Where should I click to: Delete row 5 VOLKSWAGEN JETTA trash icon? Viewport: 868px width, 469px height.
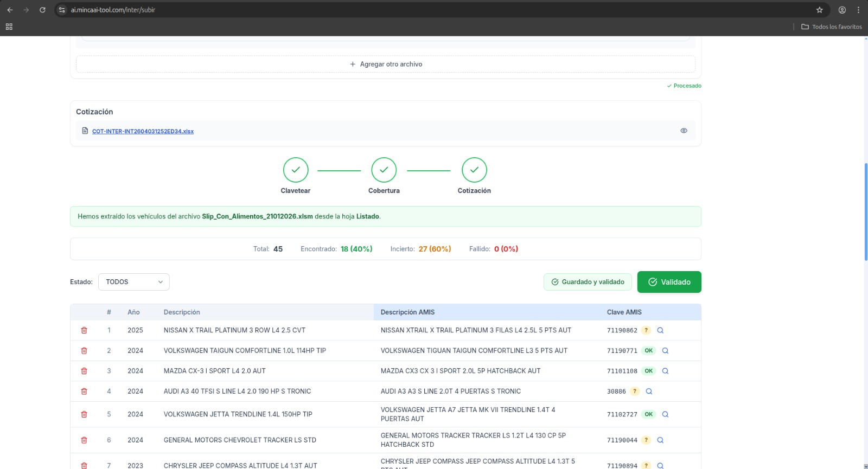pos(84,414)
